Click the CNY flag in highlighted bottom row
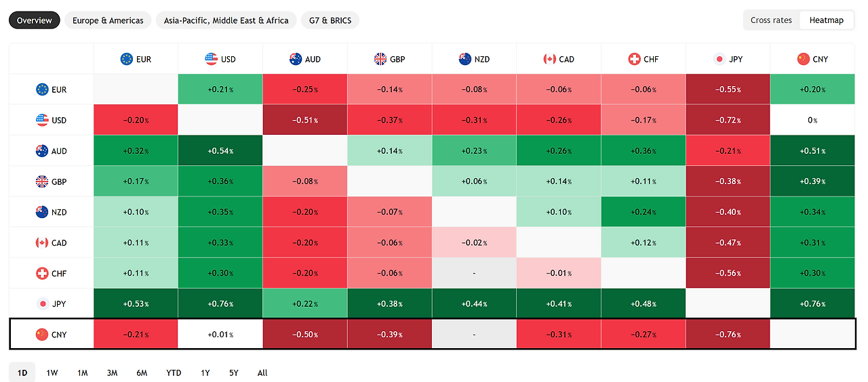Image resolution: width=868 pixels, height=382 pixels. click(42, 335)
